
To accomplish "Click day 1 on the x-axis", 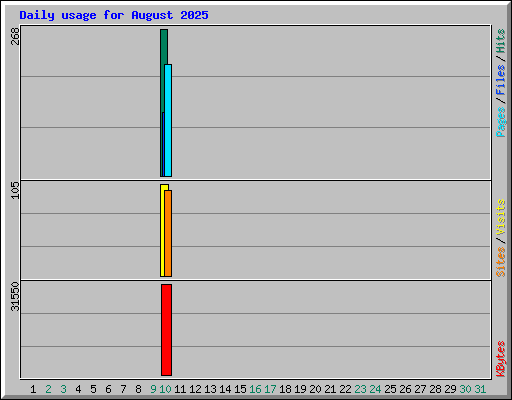I will 33,389.
